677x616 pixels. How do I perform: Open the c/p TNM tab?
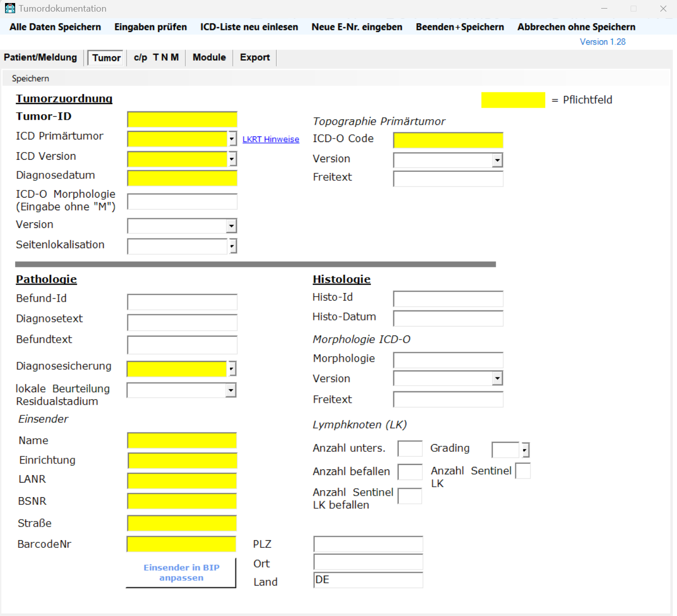coord(156,57)
